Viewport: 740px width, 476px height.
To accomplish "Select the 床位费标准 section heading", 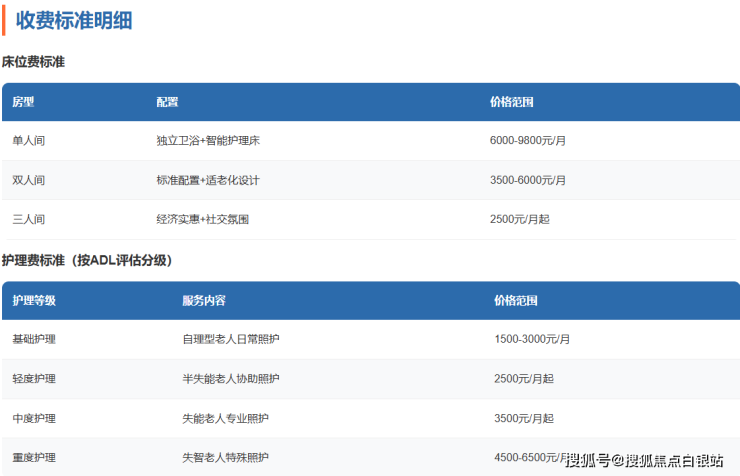I will (x=33, y=62).
